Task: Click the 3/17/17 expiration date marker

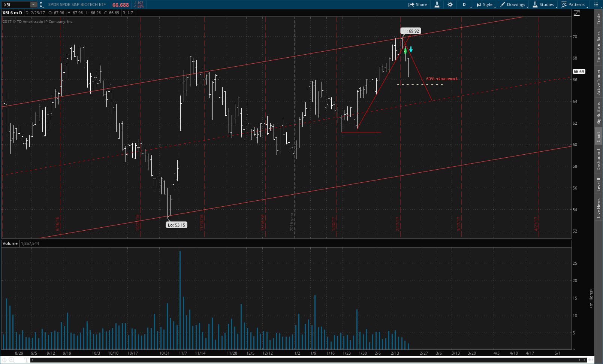Action: click(459, 224)
